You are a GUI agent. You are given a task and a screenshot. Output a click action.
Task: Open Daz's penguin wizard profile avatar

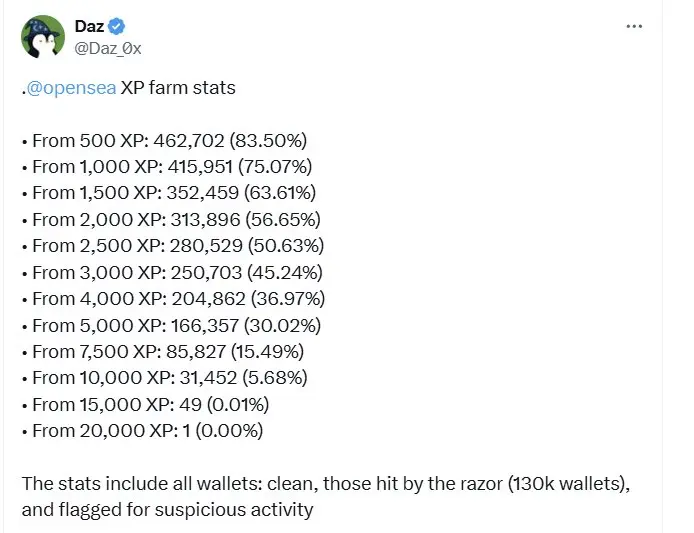(x=43, y=37)
